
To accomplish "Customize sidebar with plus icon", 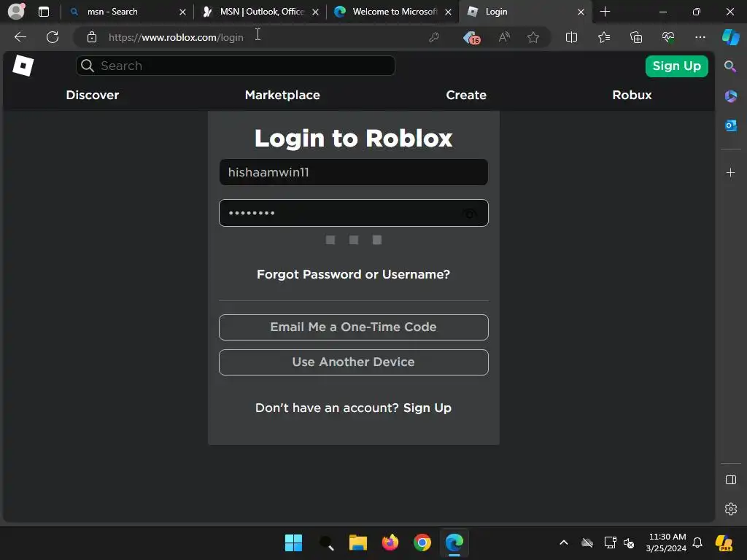I will [730, 172].
